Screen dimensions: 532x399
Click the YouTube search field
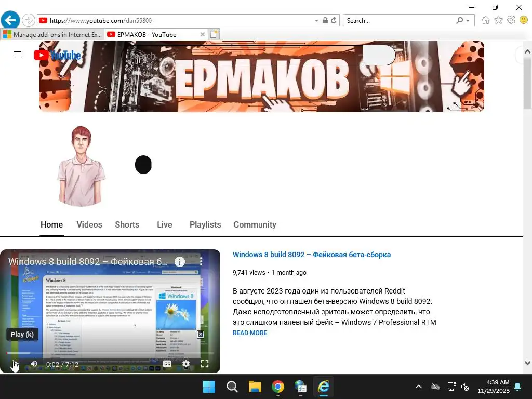click(242, 55)
